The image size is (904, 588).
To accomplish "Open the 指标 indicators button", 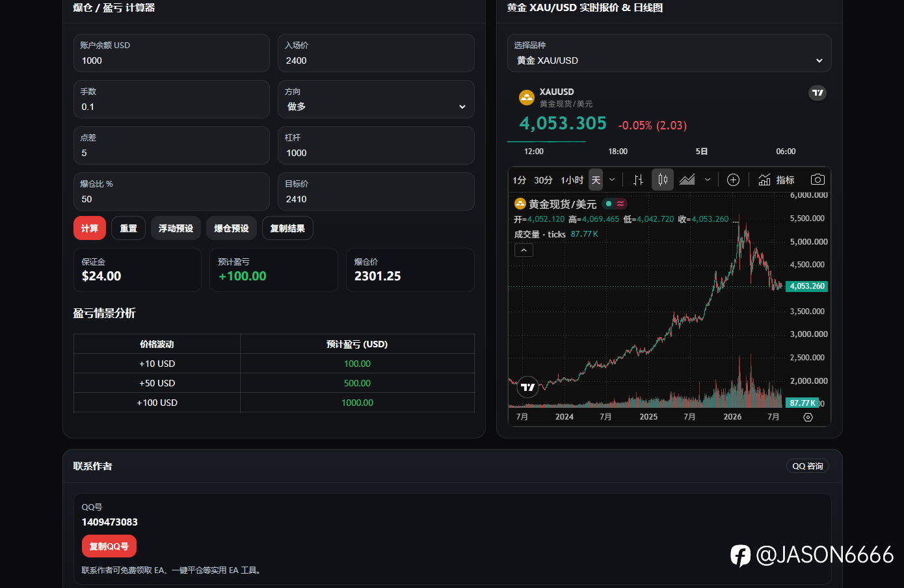I will [x=777, y=180].
